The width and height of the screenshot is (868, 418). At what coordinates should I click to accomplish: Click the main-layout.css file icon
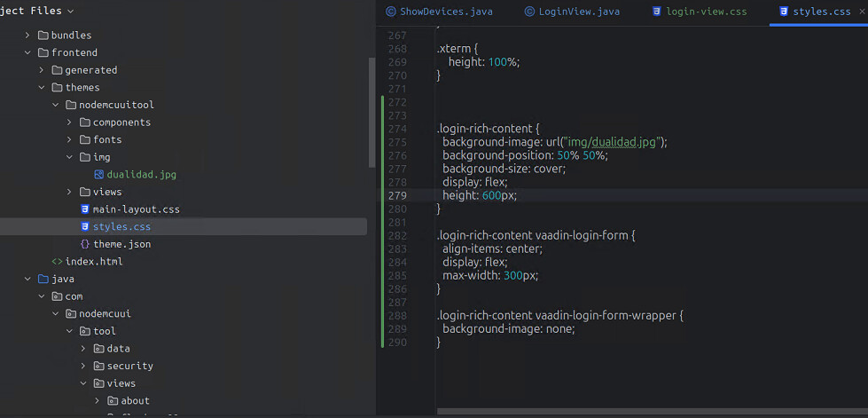point(85,209)
